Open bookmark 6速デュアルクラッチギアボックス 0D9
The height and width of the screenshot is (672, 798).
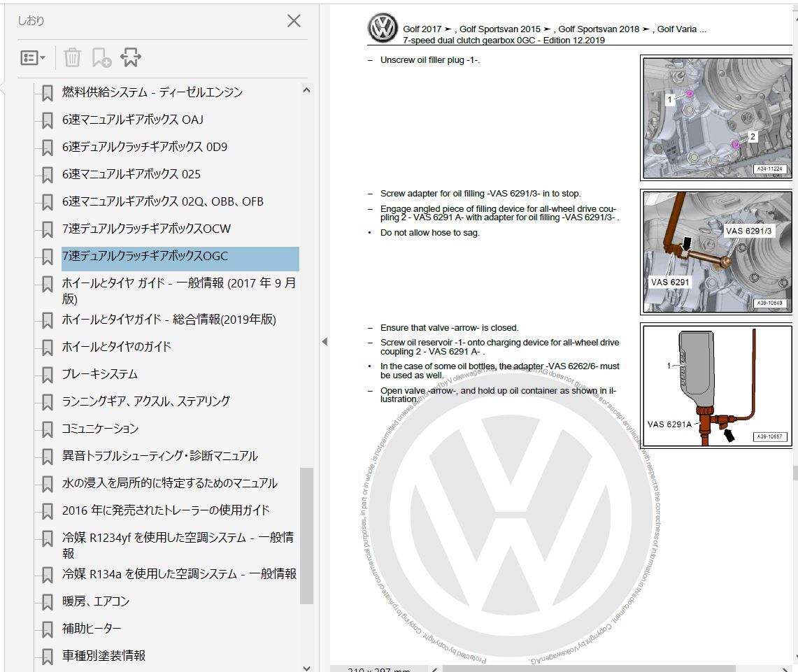[145, 147]
